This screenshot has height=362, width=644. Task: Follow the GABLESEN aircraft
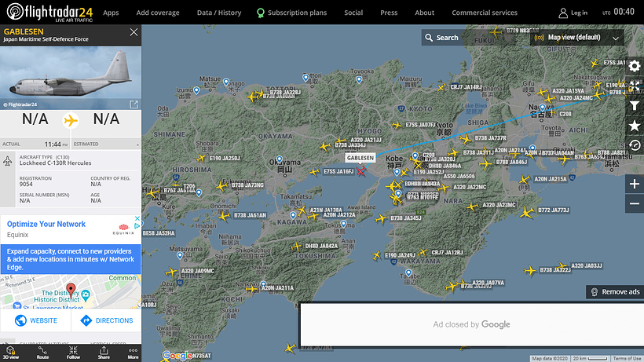pyautogui.click(x=73, y=353)
